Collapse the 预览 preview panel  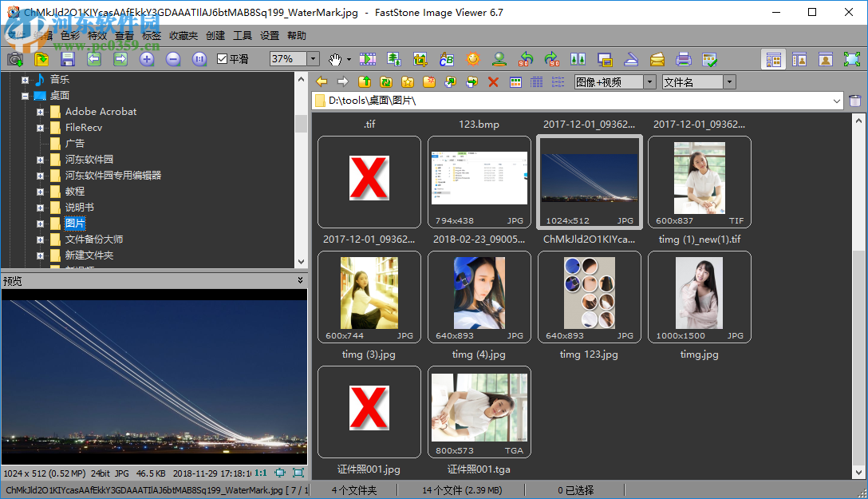click(300, 280)
